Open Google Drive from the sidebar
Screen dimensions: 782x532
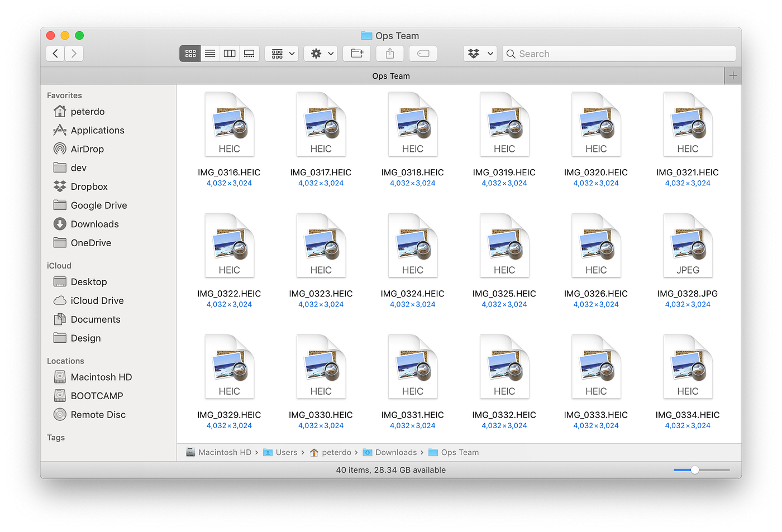point(99,205)
